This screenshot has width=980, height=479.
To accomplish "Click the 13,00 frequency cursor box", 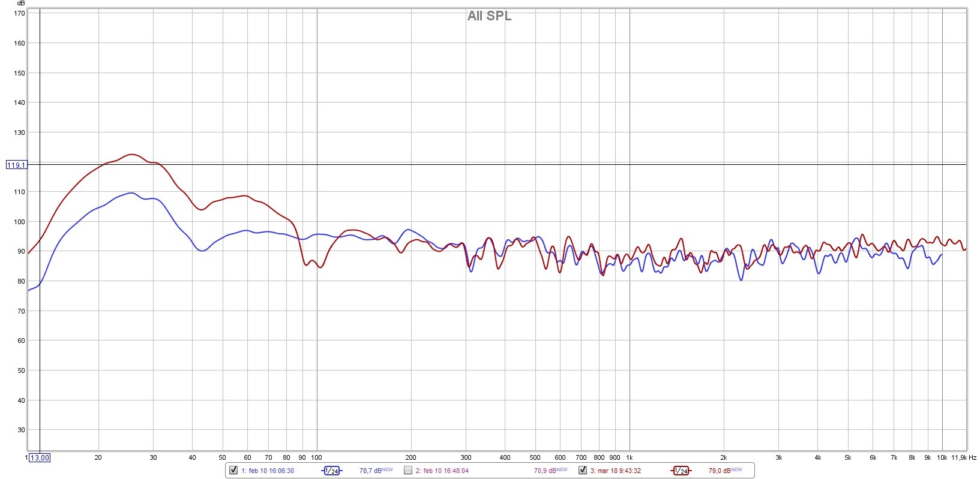I will pos(40,457).
